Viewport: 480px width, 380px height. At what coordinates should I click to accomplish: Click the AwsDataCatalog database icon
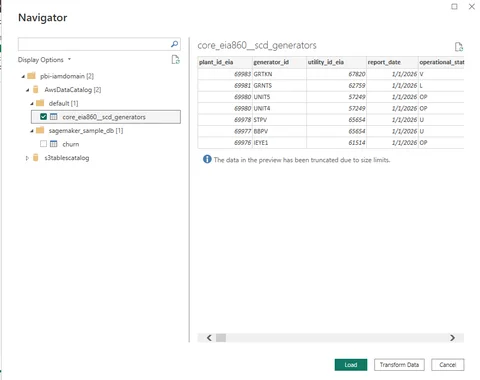(36, 89)
